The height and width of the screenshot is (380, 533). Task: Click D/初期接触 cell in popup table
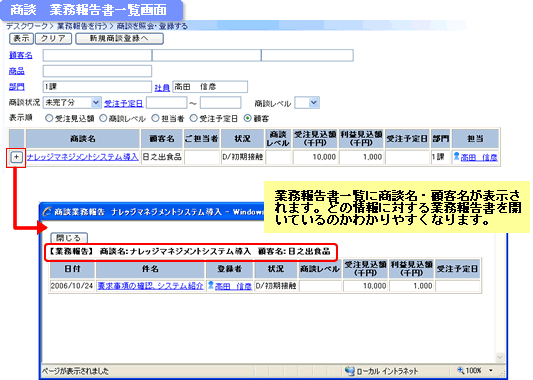tap(276, 286)
